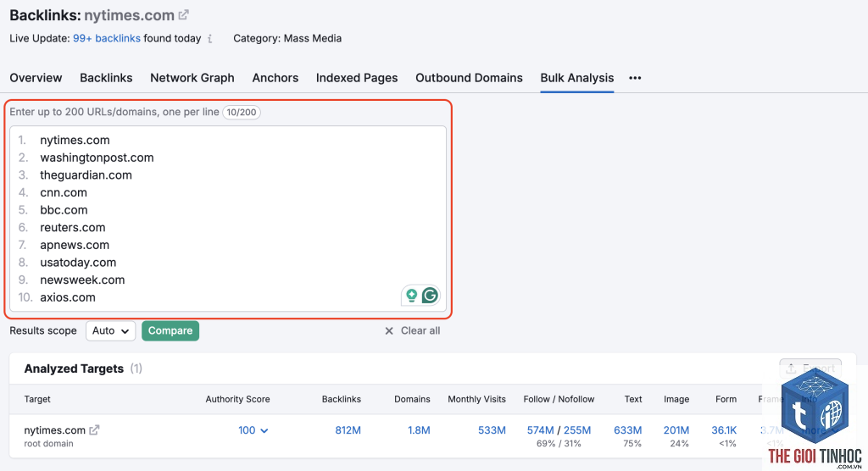Click the Analyzed Targets heading
Image resolution: width=868 pixels, height=471 pixels.
(x=74, y=368)
